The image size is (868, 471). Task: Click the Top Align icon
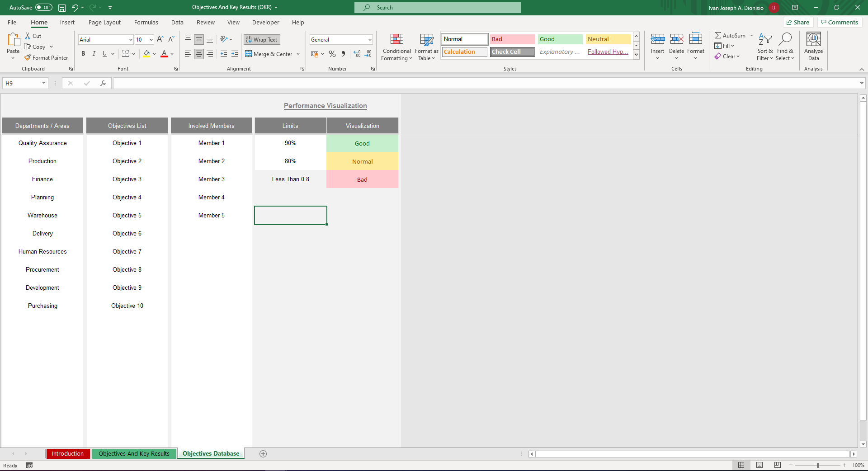click(188, 40)
